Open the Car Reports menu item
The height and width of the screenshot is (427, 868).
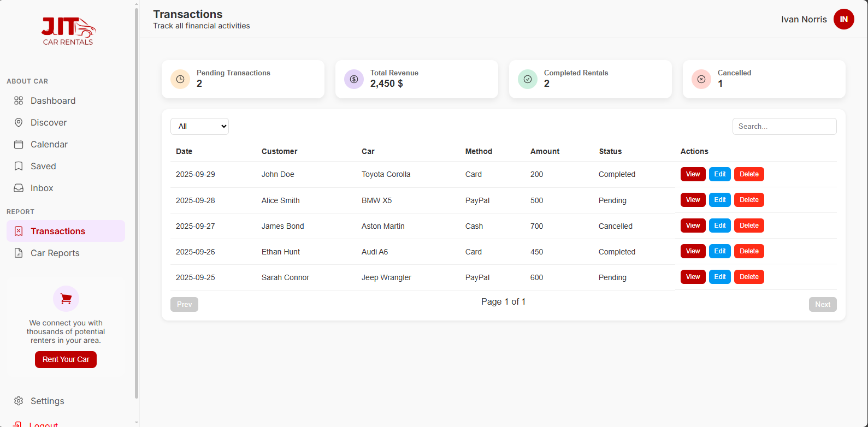(x=66, y=253)
